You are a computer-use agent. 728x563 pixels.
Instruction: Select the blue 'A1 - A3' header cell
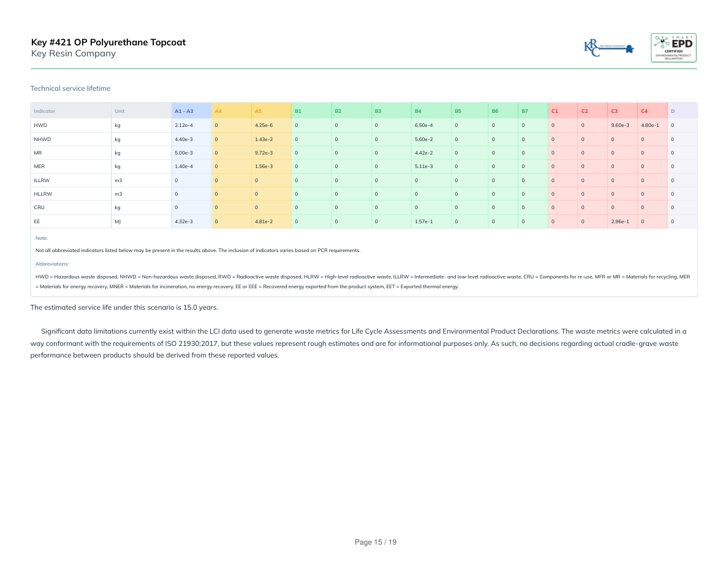point(184,111)
